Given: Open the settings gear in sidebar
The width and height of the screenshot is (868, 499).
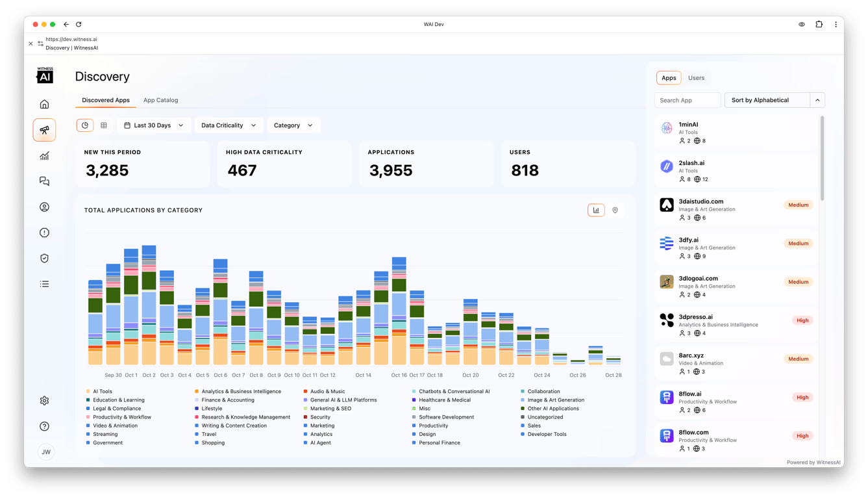Looking at the screenshot, I should pyautogui.click(x=44, y=401).
